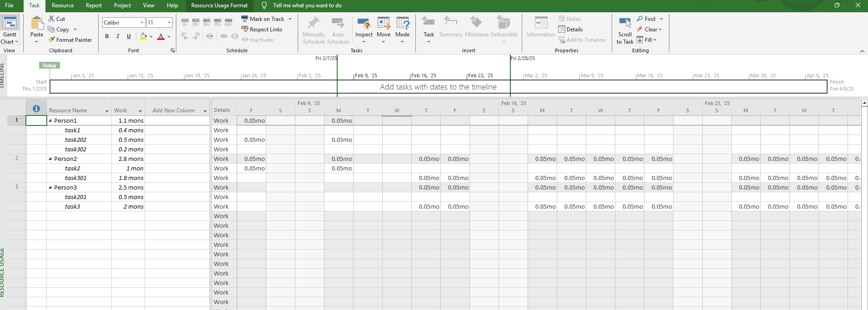
Task: Indent the selected task
Action: (196, 36)
